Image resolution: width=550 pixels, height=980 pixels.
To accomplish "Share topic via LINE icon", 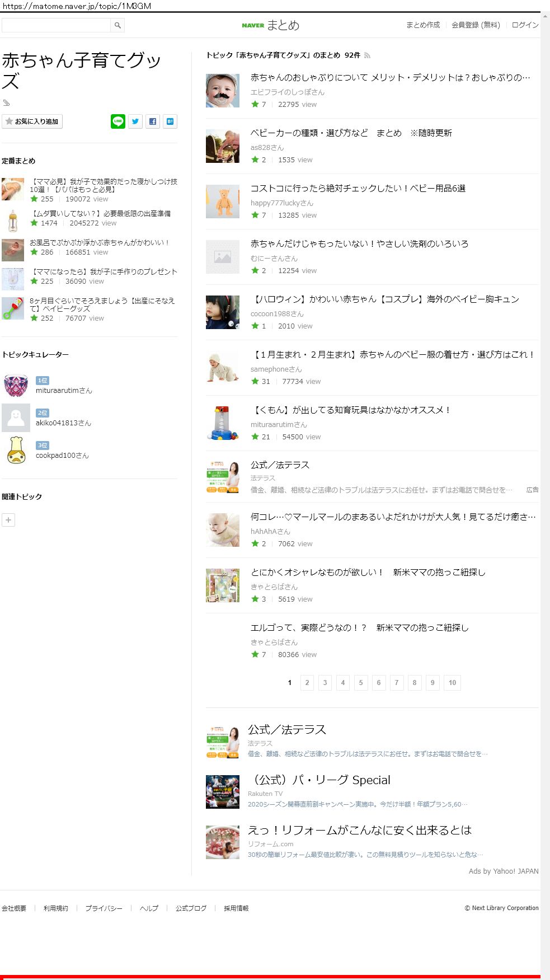I will point(118,121).
